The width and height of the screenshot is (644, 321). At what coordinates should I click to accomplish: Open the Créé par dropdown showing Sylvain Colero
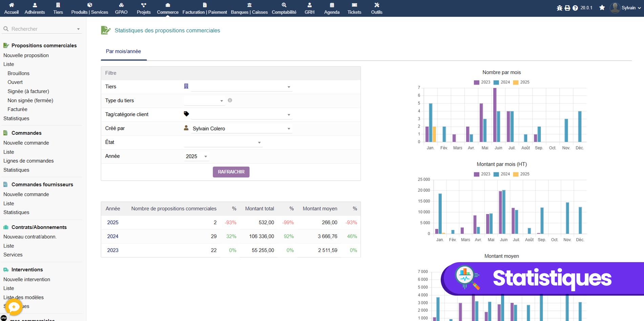click(242, 129)
